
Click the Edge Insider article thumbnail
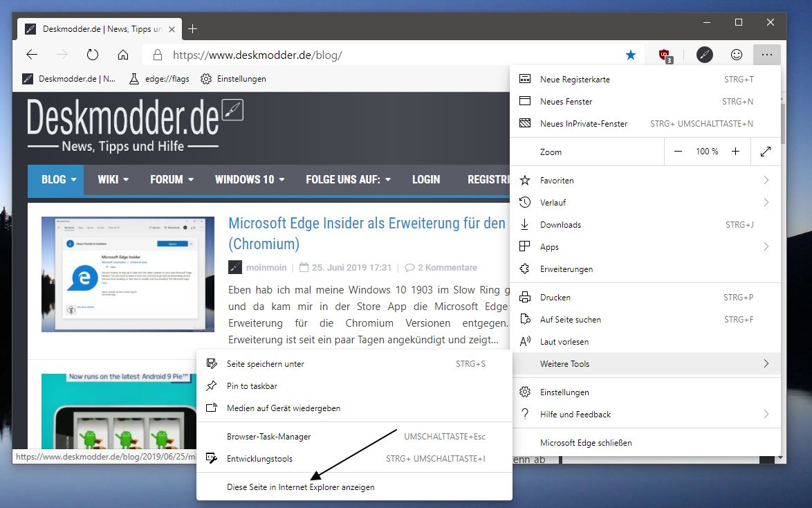click(x=128, y=274)
